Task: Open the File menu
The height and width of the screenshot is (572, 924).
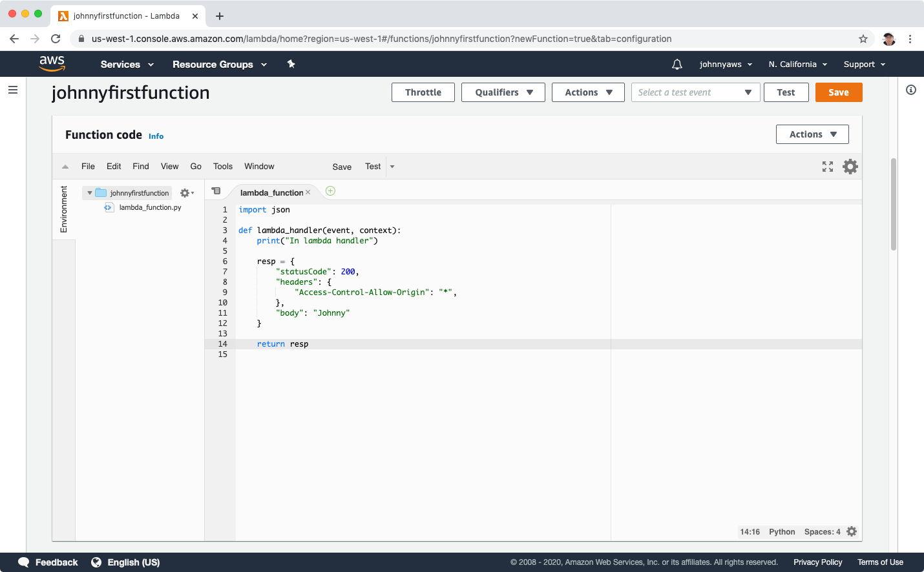Action: click(x=88, y=167)
